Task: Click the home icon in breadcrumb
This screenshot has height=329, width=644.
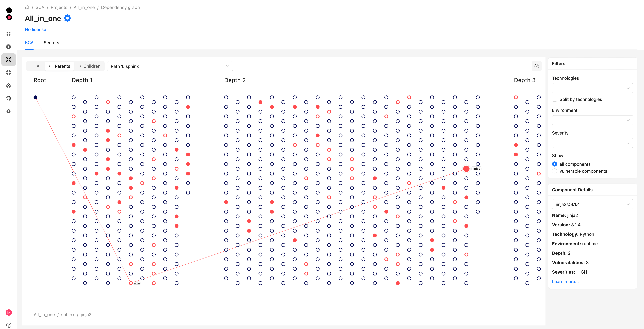Action: [27, 8]
